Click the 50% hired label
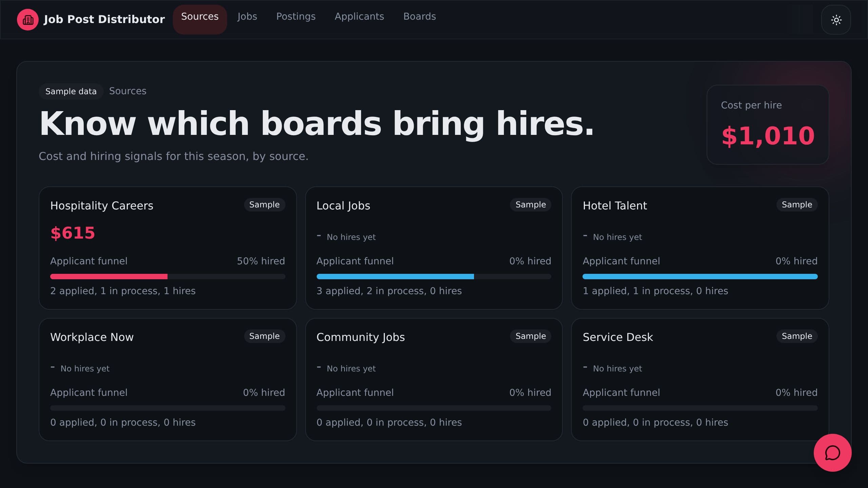 (261, 261)
